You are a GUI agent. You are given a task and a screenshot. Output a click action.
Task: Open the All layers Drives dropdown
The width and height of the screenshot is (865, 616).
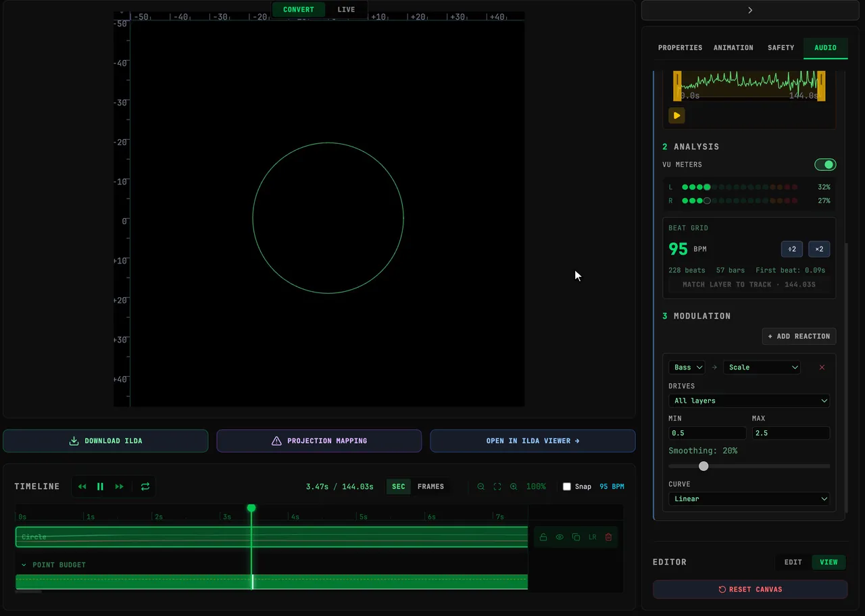click(x=749, y=401)
